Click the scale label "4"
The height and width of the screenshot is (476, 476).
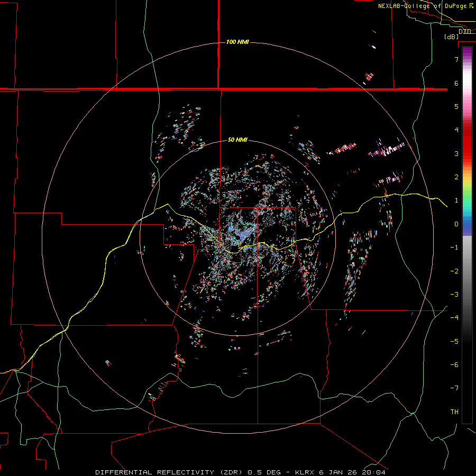(x=456, y=130)
